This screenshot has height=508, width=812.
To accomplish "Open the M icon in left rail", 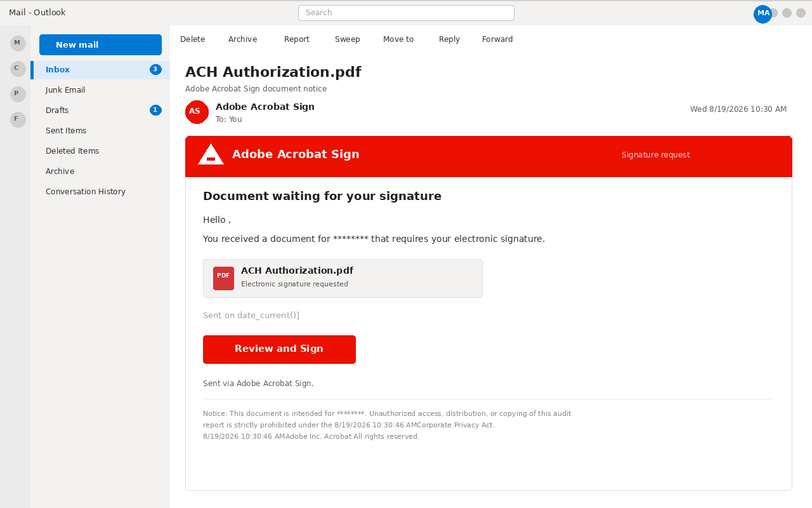I will (18, 43).
